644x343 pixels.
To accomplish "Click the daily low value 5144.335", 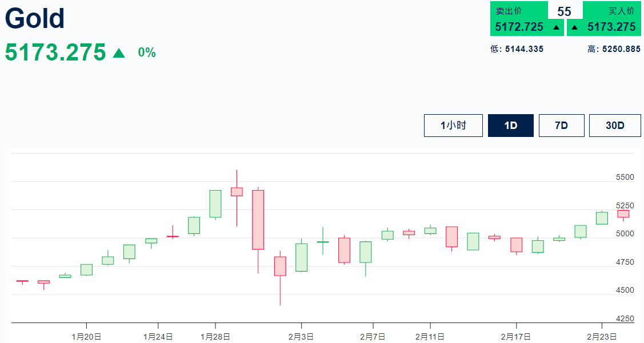I will 524,49.
